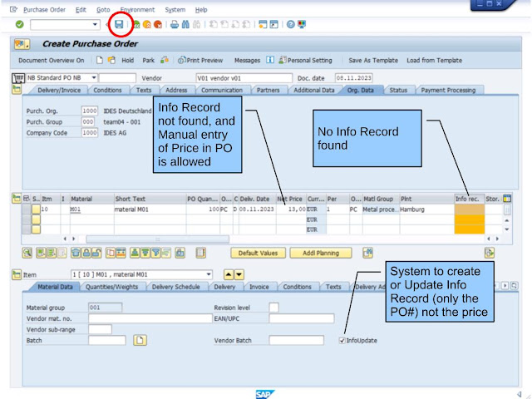Click the Find binoculars icon
This screenshot has width=532, height=399.
click(185, 24)
